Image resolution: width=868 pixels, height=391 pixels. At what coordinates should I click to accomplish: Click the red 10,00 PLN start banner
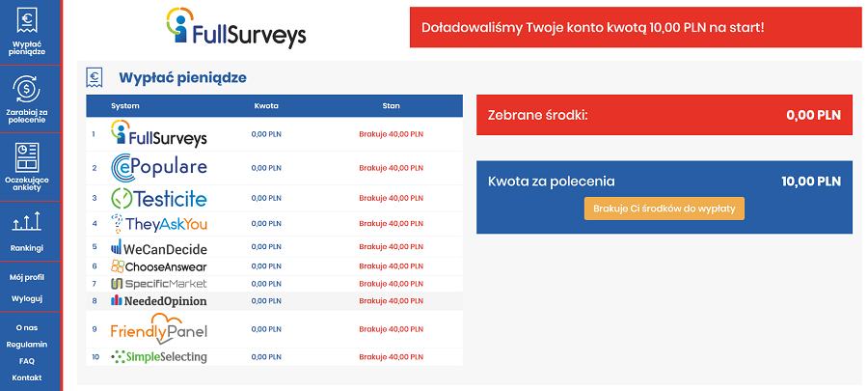(x=636, y=27)
